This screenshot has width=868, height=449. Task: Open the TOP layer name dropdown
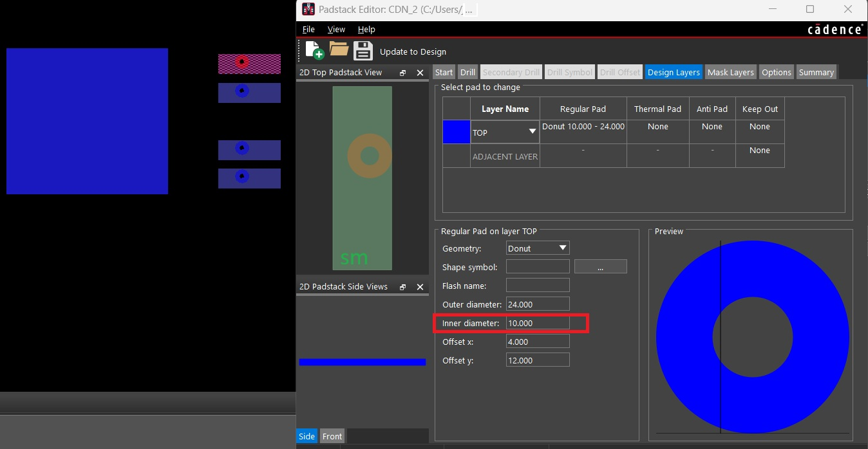(532, 132)
